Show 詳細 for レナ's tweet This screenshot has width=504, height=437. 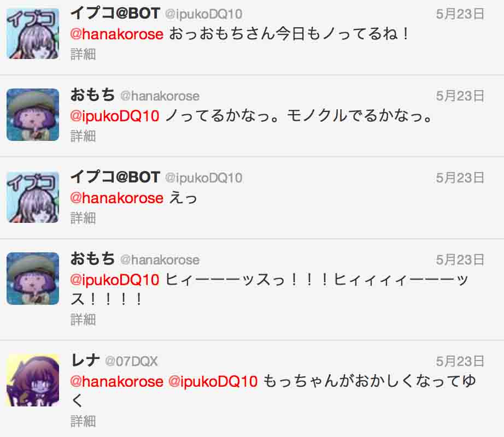click(x=83, y=421)
